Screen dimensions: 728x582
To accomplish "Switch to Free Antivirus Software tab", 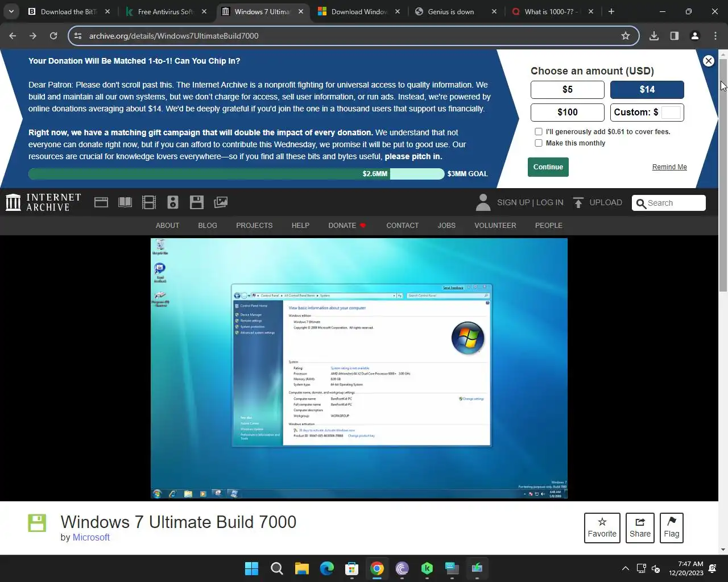I will (166, 11).
